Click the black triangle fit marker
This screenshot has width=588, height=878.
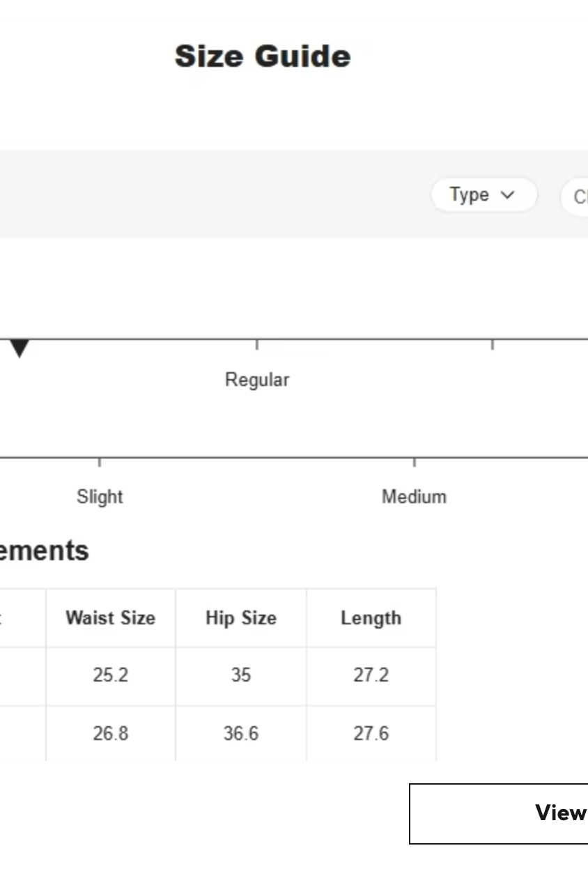tap(20, 348)
